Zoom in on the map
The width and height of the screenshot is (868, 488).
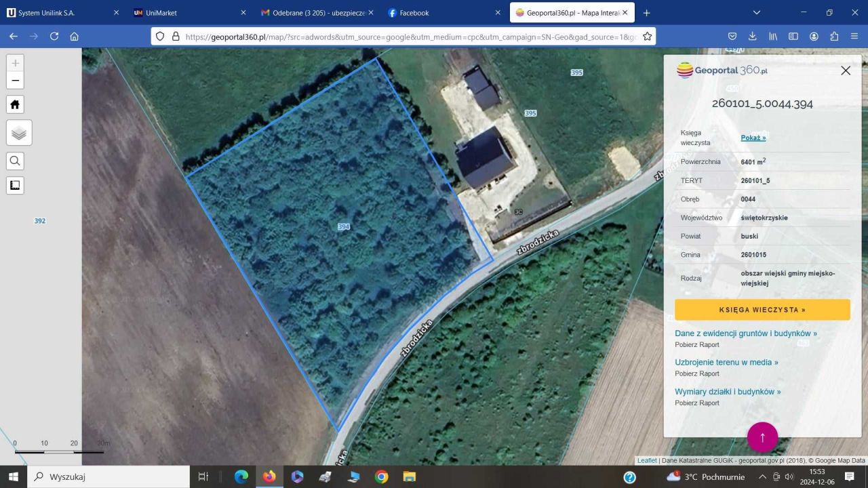coord(16,63)
